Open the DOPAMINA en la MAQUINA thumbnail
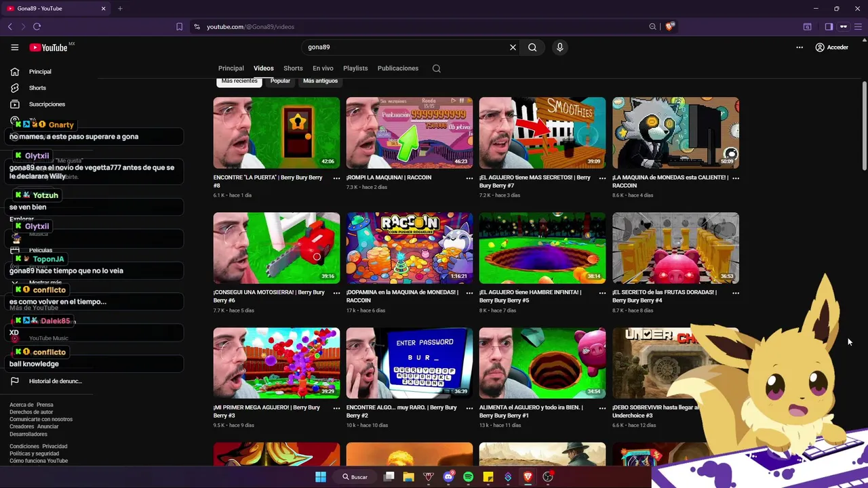This screenshot has height=488, width=868. click(410, 248)
